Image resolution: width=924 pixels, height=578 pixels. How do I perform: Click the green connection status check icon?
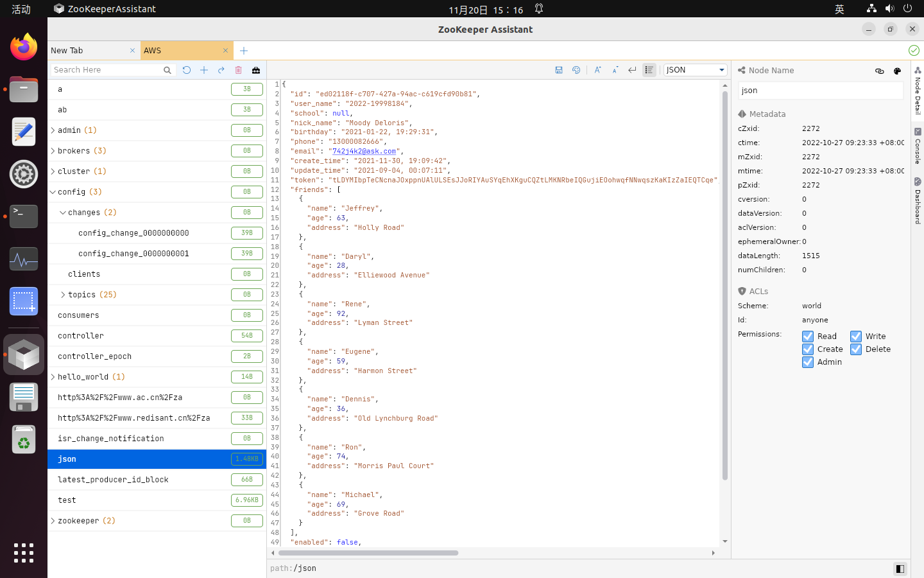(x=914, y=50)
